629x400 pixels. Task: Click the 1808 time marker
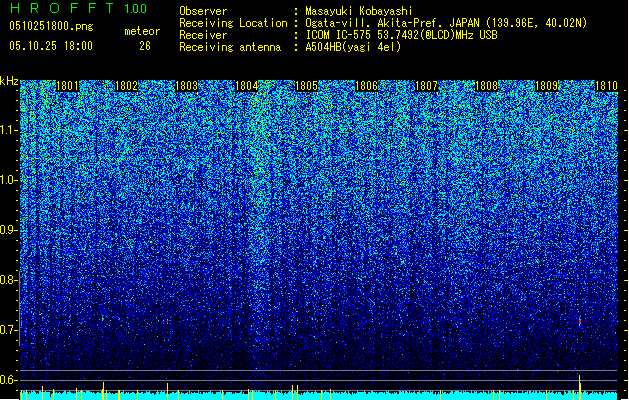click(x=487, y=86)
